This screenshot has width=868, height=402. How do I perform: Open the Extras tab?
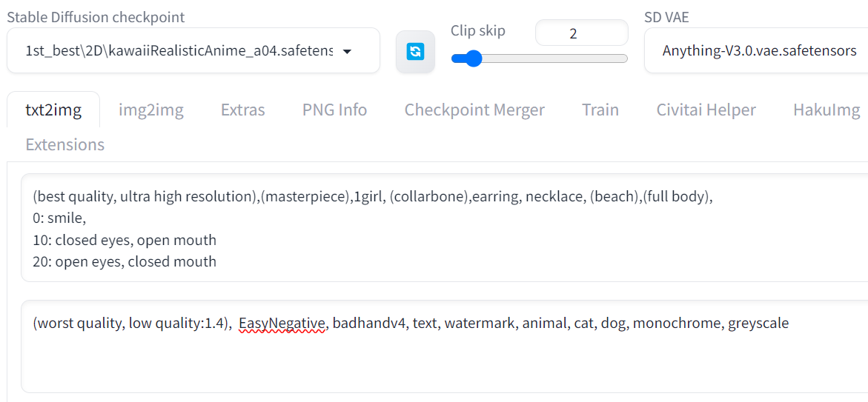[x=242, y=110]
